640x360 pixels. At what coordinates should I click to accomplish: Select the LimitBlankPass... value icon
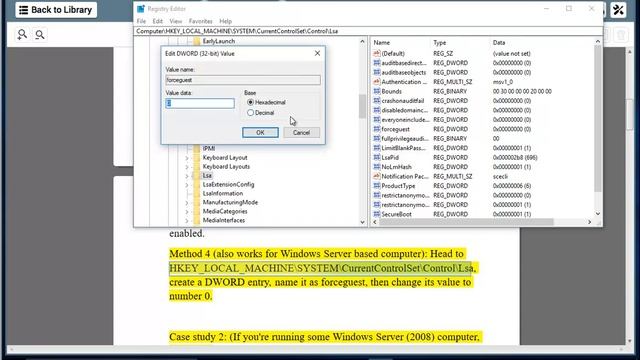(377, 148)
